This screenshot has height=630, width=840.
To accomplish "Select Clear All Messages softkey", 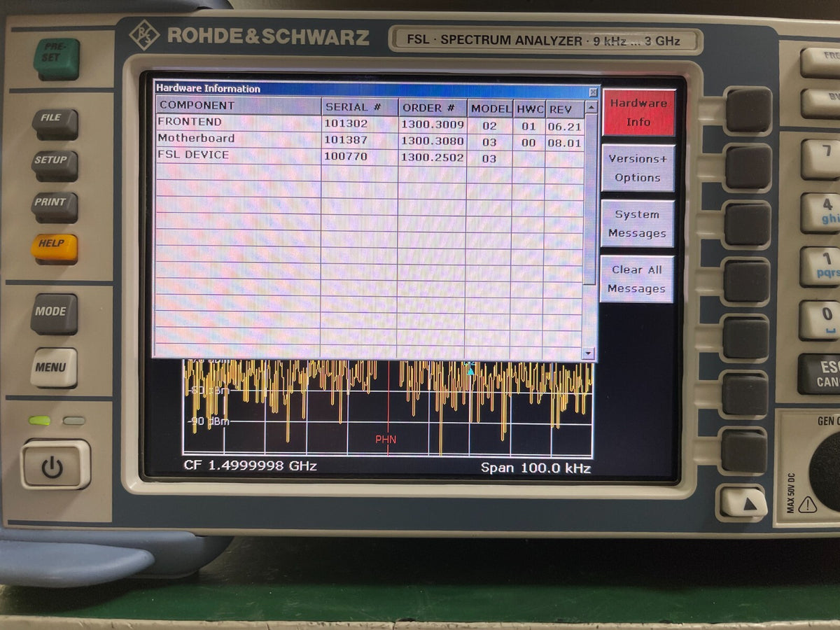I will pyautogui.click(x=636, y=279).
